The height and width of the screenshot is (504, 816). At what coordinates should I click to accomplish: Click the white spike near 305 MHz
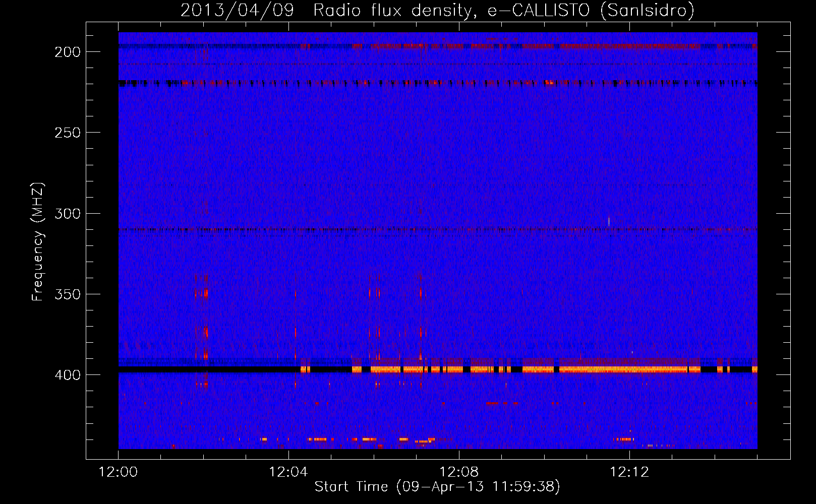pyautogui.click(x=609, y=221)
